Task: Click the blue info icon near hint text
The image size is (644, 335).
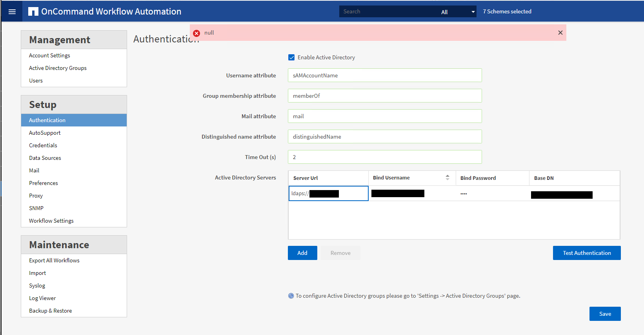Action: (291, 296)
